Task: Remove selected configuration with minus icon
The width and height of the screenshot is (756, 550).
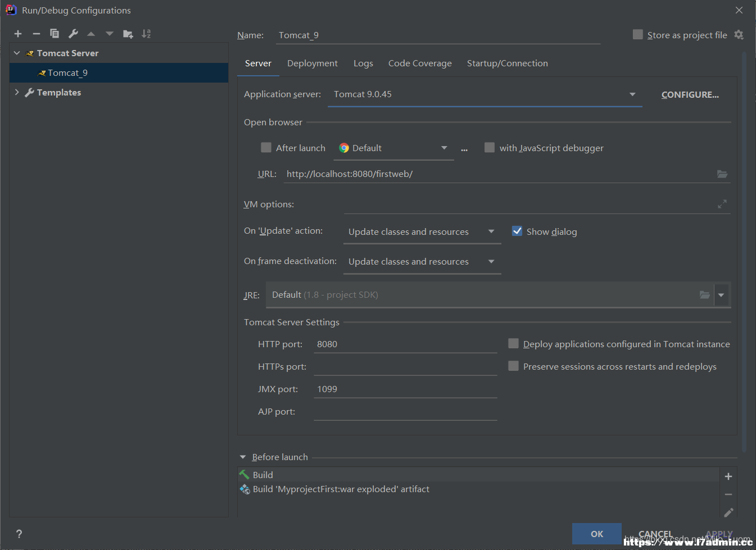Action: point(37,34)
